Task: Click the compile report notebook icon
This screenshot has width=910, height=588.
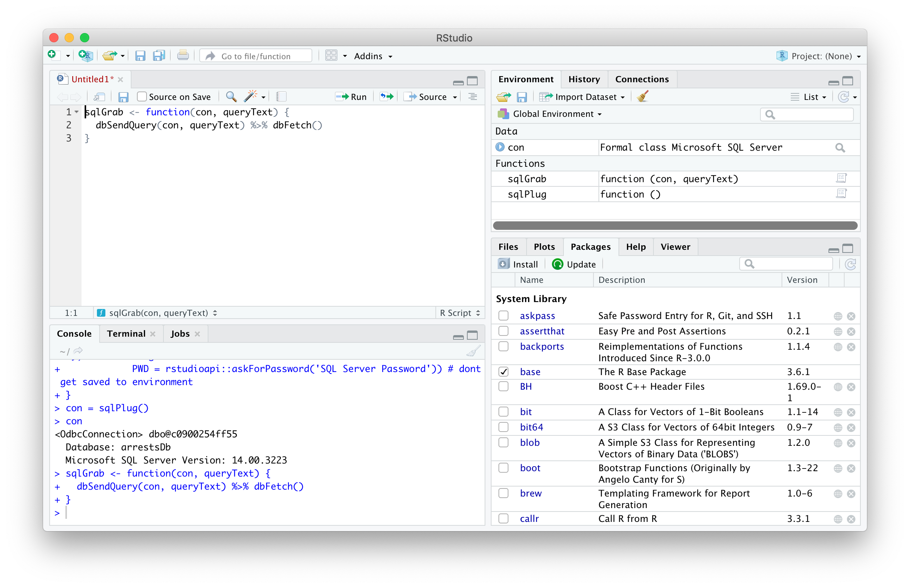Action: pos(281,96)
